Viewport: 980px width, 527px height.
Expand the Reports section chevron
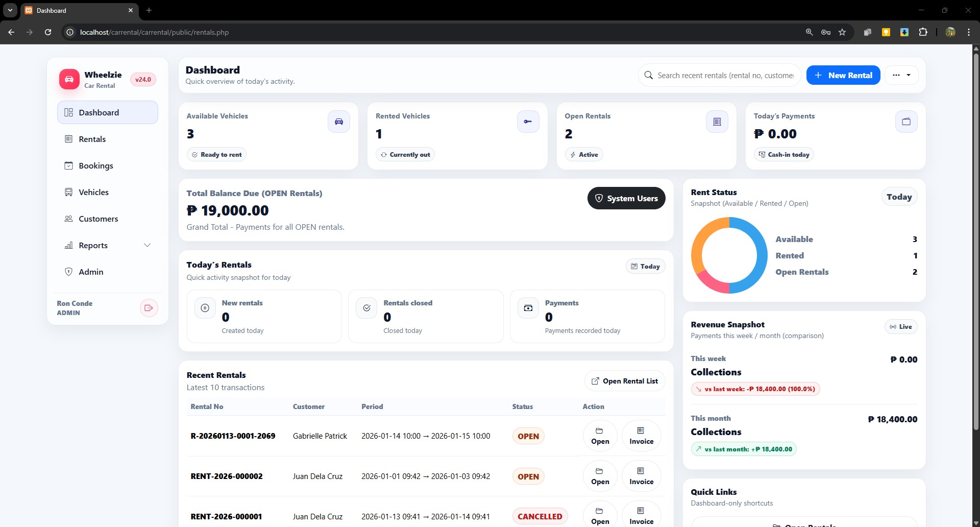(148, 245)
